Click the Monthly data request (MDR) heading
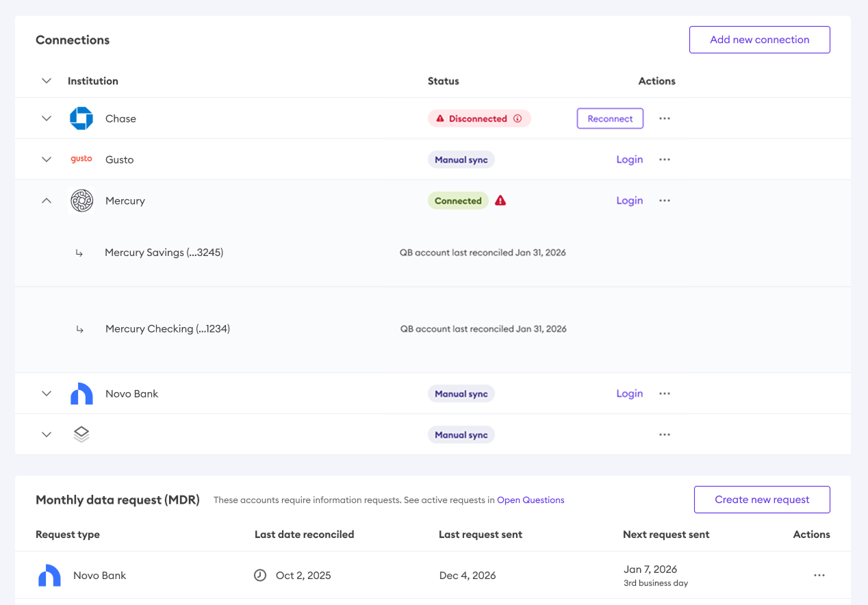This screenshot has width=868, height=605. 118,500
